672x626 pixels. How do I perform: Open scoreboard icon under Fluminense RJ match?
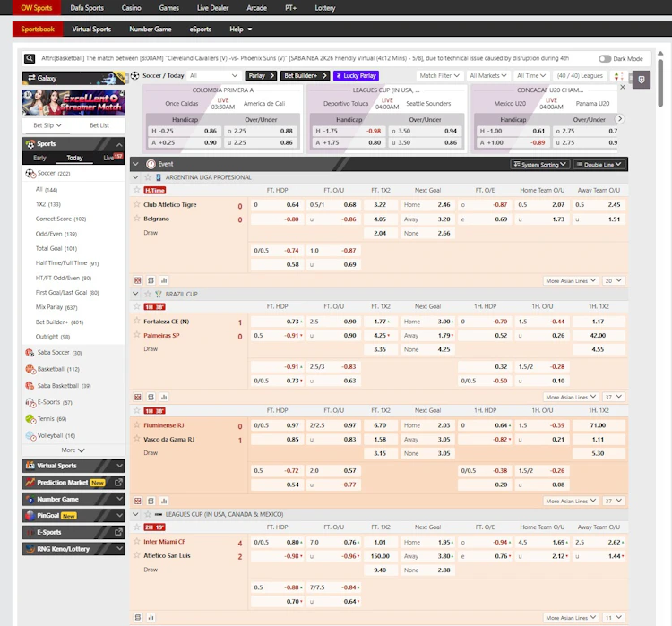pos(138,501)
